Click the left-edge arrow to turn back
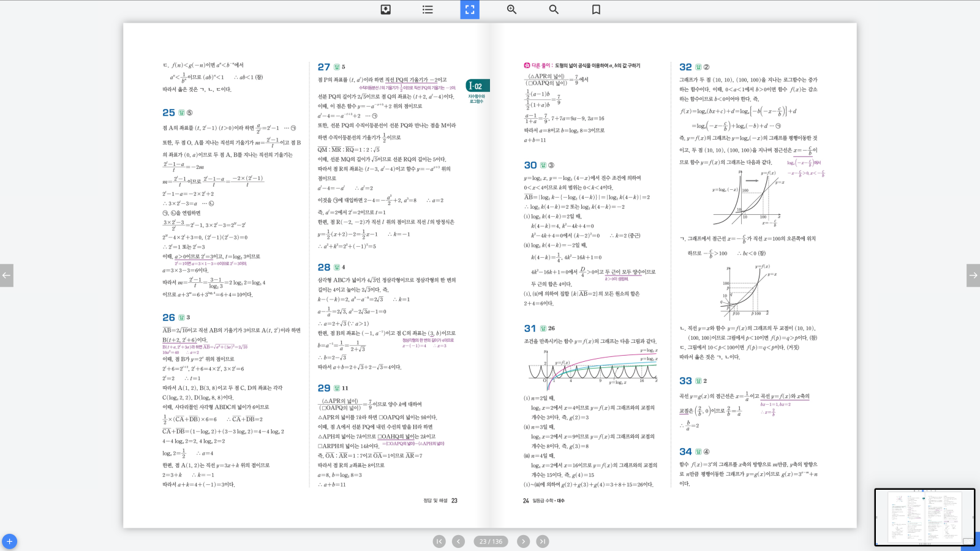Image resolution: width=980 pixels, height=551 pixels. point(7,275)
